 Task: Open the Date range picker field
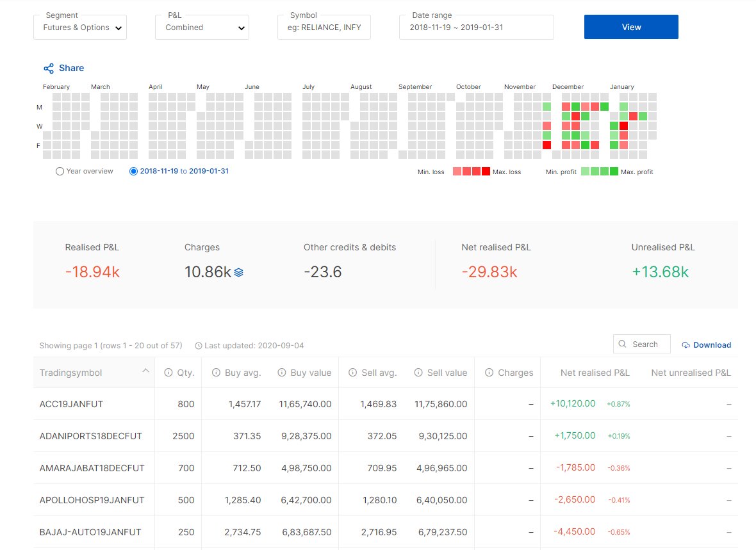(477, 28)
